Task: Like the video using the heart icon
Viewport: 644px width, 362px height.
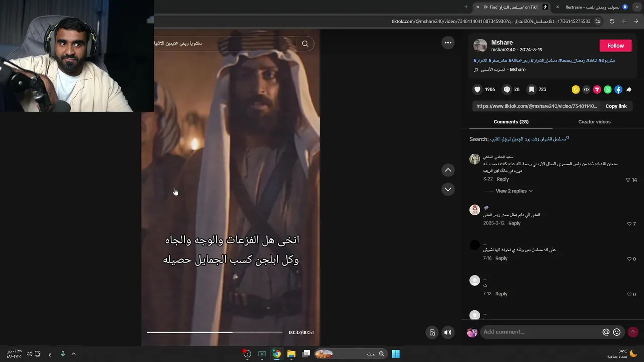Action: pos(477,89)
